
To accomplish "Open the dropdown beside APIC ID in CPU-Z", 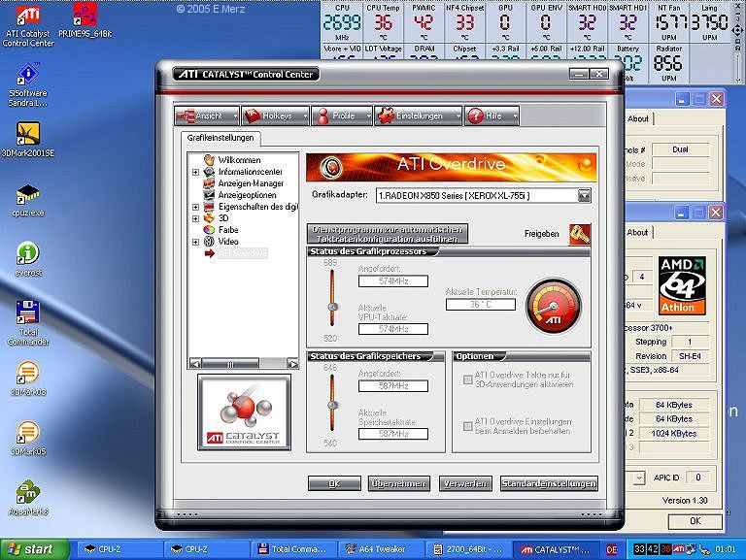I will tap(639, 478).
